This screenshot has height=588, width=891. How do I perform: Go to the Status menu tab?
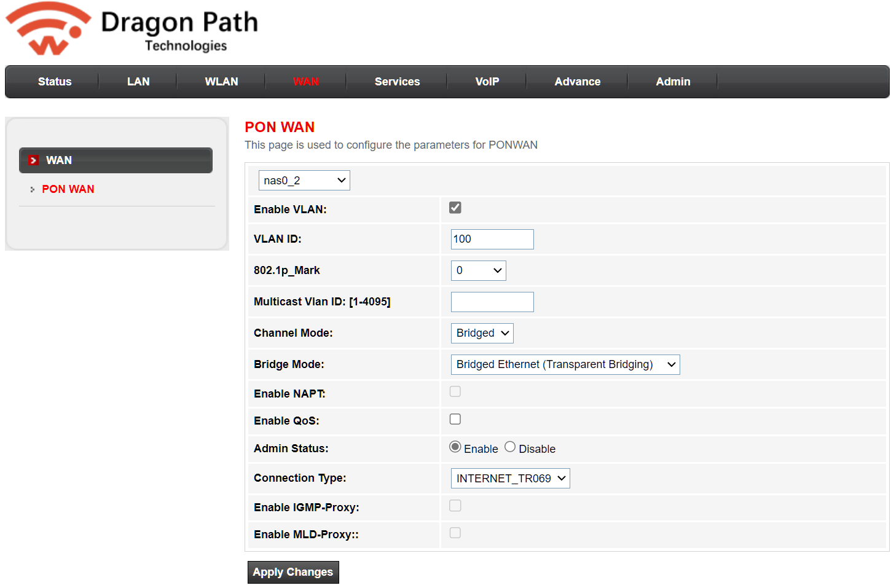tap(55, 82)
